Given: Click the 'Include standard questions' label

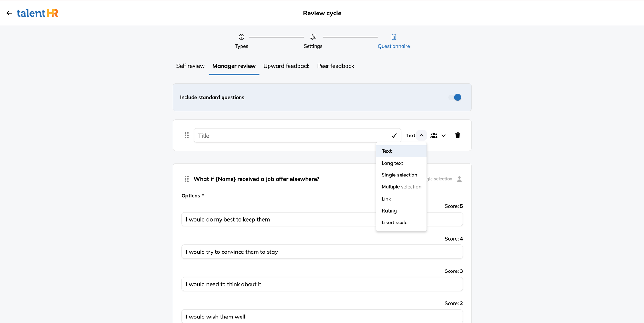Looking at the screenshot, I should (x=212, y=97).
